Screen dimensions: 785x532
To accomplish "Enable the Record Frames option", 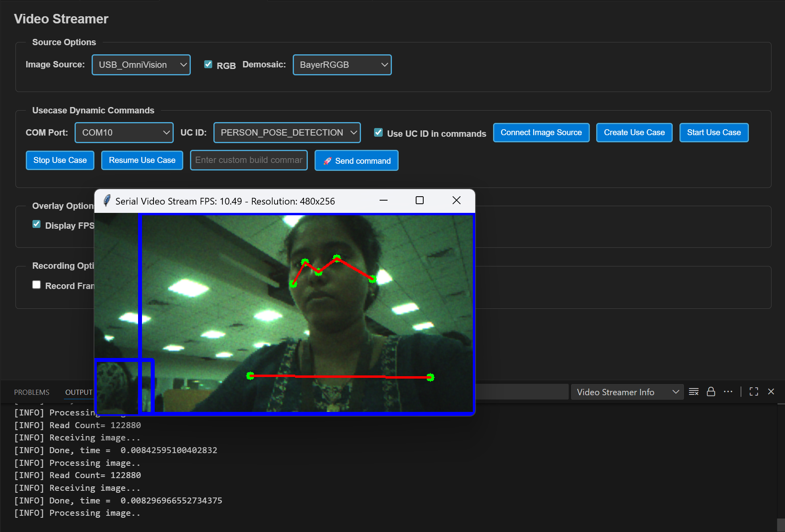I will pyautogui.click(x=36, y=284).
